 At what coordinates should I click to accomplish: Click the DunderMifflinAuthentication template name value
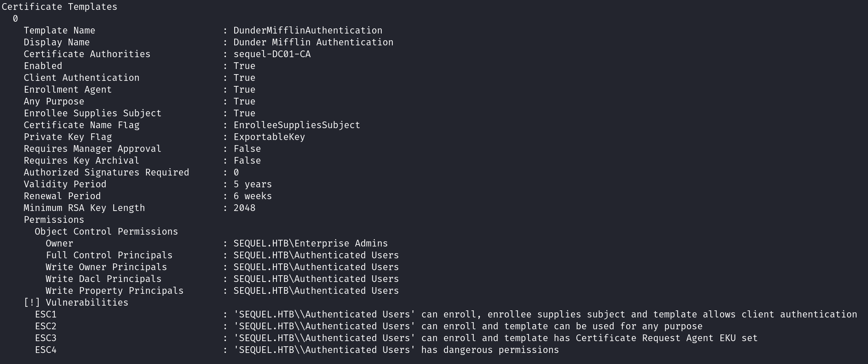click(x=308, y=30)
